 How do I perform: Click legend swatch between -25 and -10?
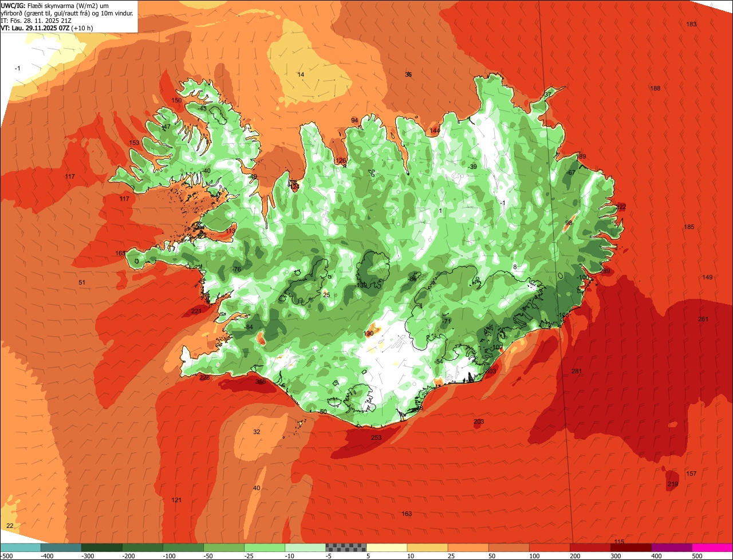coord(265,547)
